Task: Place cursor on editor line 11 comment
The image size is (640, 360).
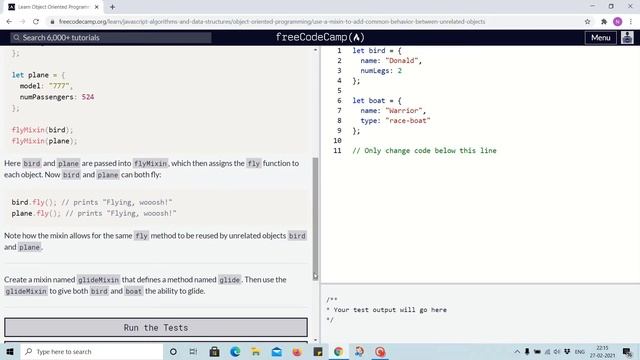Action: [x=424, y=151]
